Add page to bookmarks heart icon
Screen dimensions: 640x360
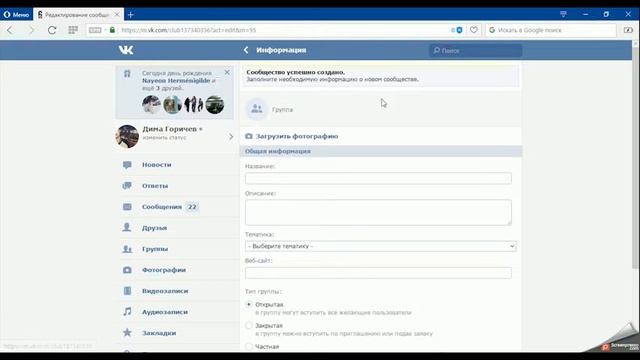tap(473, 30)
